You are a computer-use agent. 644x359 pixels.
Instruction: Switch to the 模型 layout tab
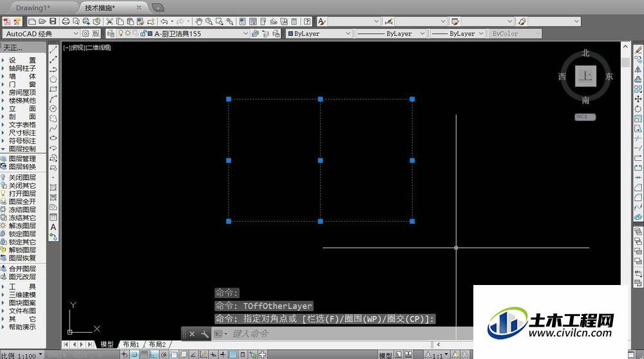point(107,344)
